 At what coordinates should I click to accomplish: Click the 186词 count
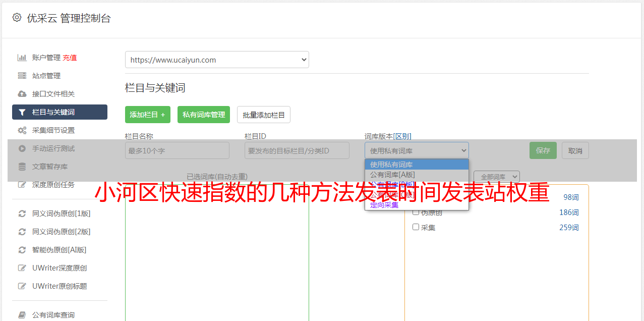pos(569,212)
